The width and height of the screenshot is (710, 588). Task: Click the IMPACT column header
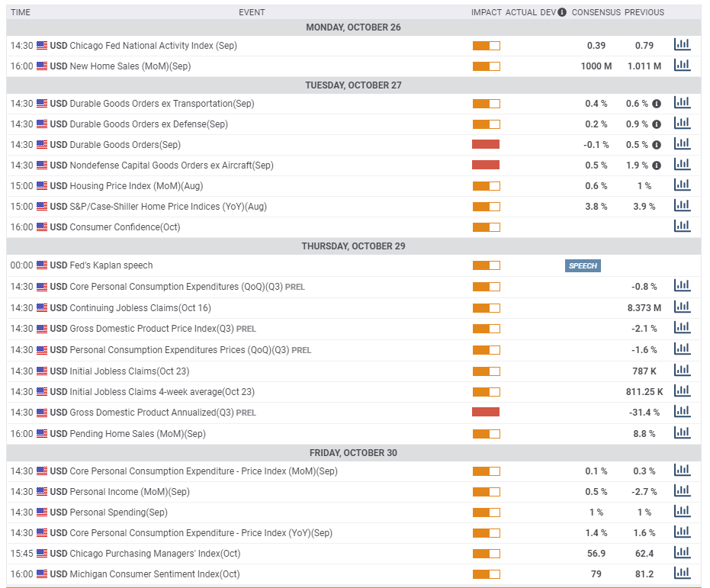coord(487,12)
